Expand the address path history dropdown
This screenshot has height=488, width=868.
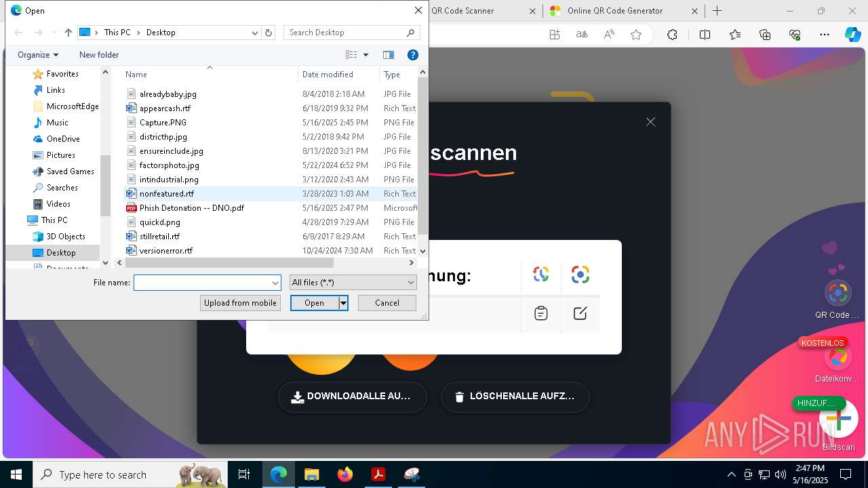coord(255,33)
